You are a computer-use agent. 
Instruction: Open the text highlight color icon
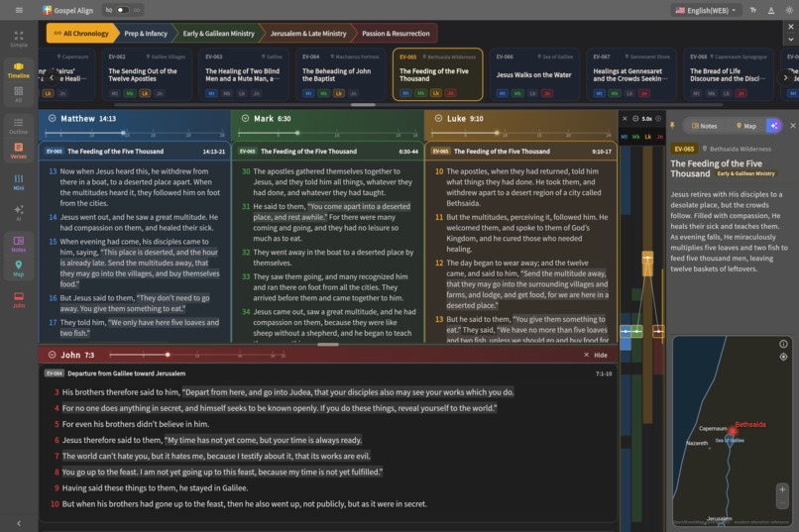[x=771, y=10]
